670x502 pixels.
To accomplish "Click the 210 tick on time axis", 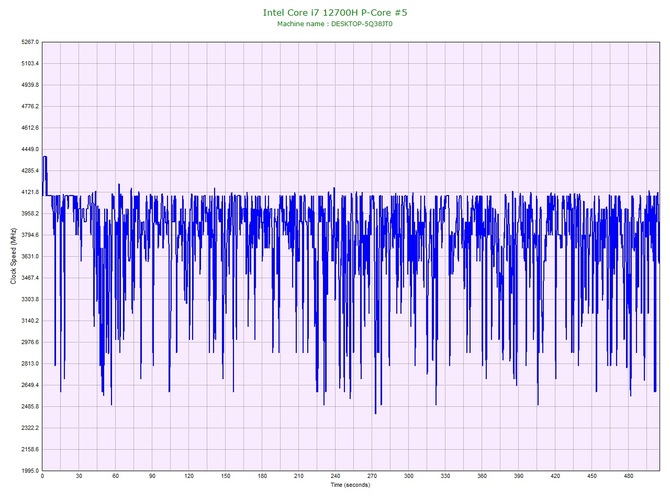I will 299,476.
